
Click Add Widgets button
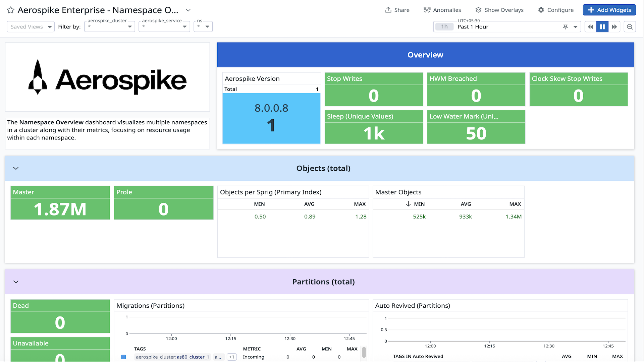[x=609, y=10]
